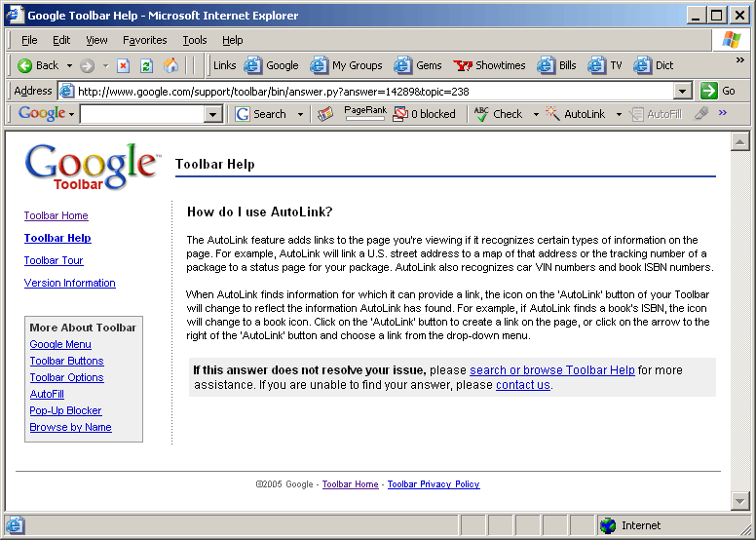This screenshot has height=540, width=756.
Task: Click the Stop loading icon
Action: 124,65
